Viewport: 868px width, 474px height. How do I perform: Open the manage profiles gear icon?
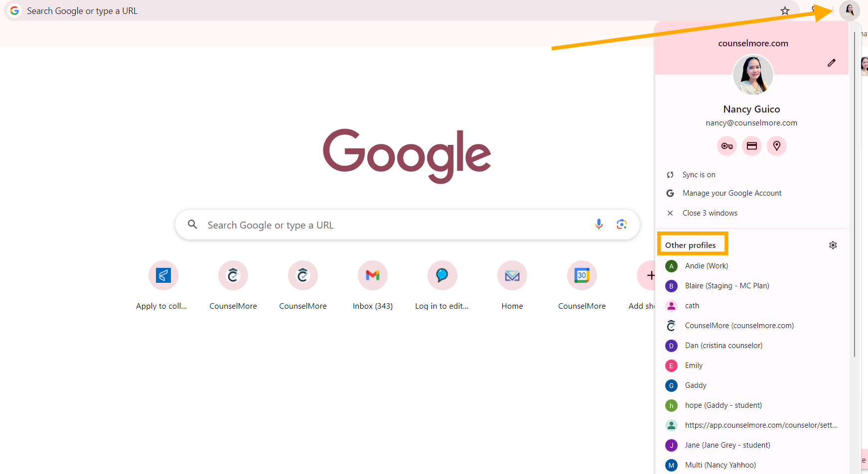click(x=833, y=245)
